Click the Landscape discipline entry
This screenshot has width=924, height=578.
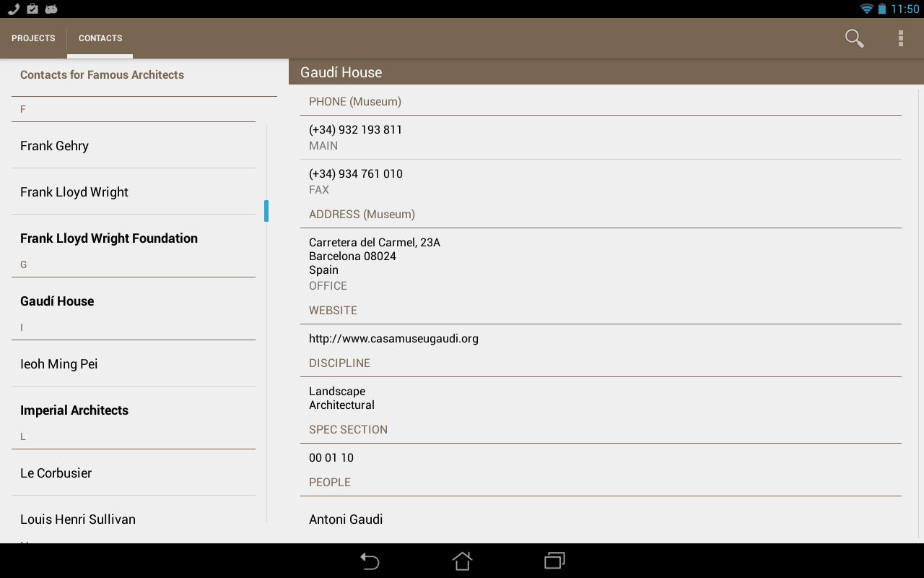click(337, 391)
